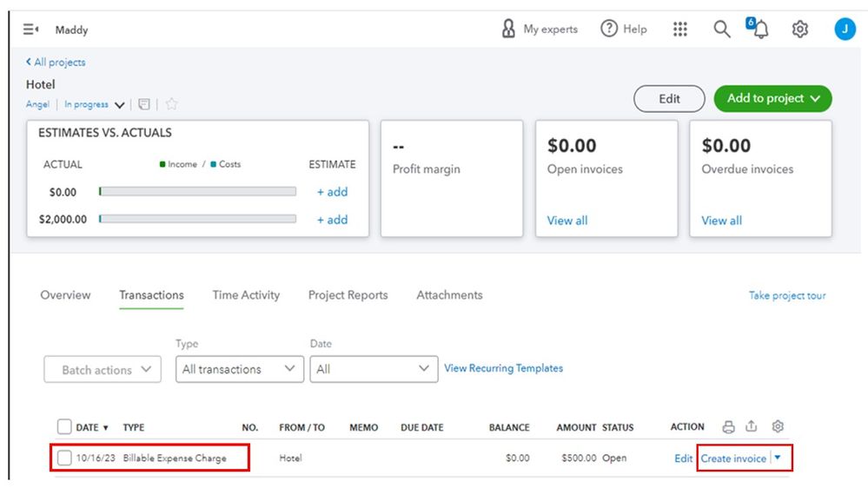Open the settings gear in header
This screenshot has height=488, width=868.
coord(800,30)
